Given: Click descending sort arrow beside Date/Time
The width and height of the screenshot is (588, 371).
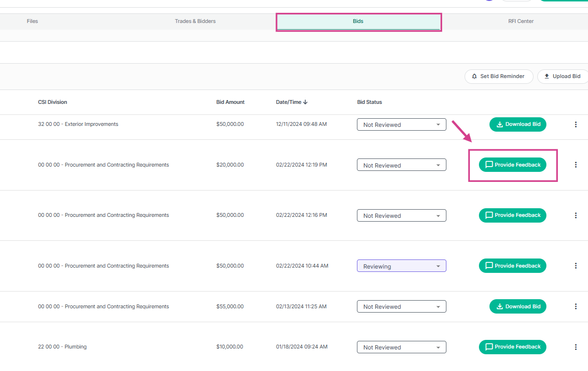Looking at the screenshot, I should [x=306, y=102].
